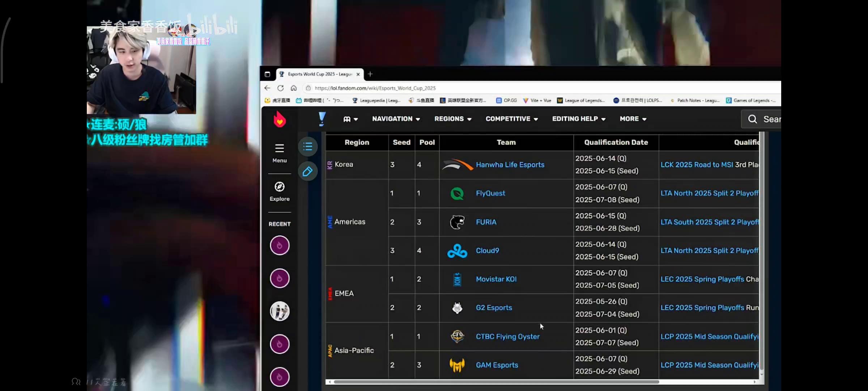868x391 pixels.
Task: Click the Region column header
Action: (357, 142)
